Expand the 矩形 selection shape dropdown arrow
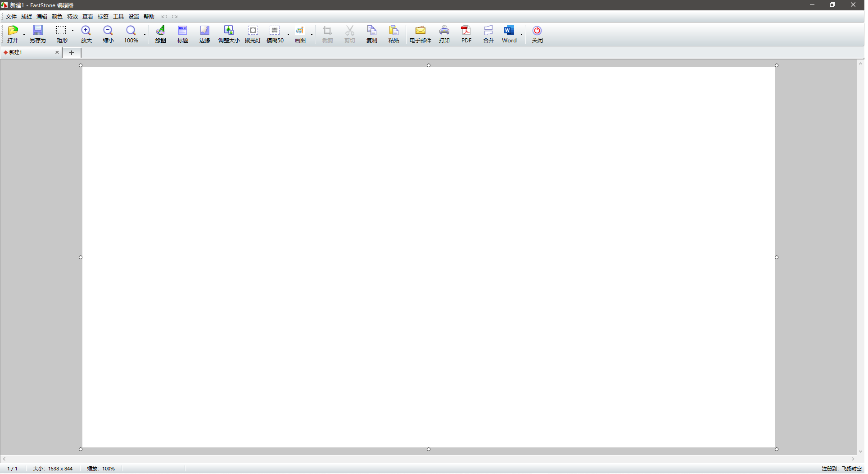The width and height of the screenshot is (868, 474). (72, 31)
